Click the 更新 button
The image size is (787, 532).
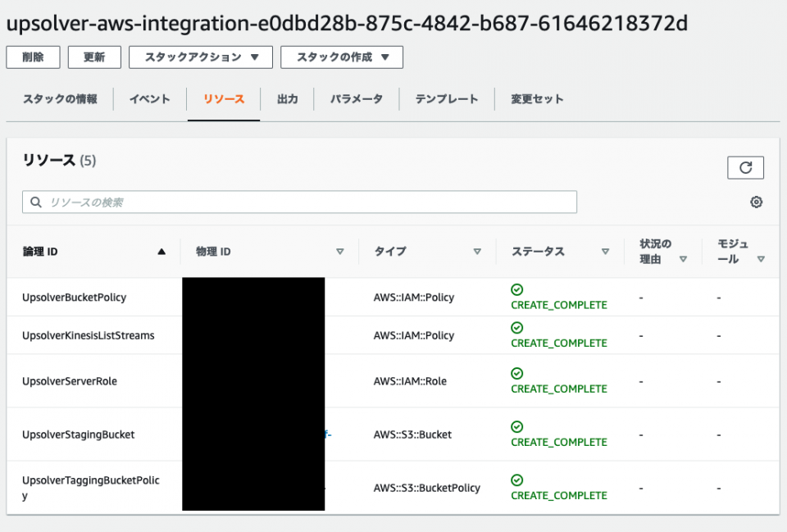click(94, 57)
